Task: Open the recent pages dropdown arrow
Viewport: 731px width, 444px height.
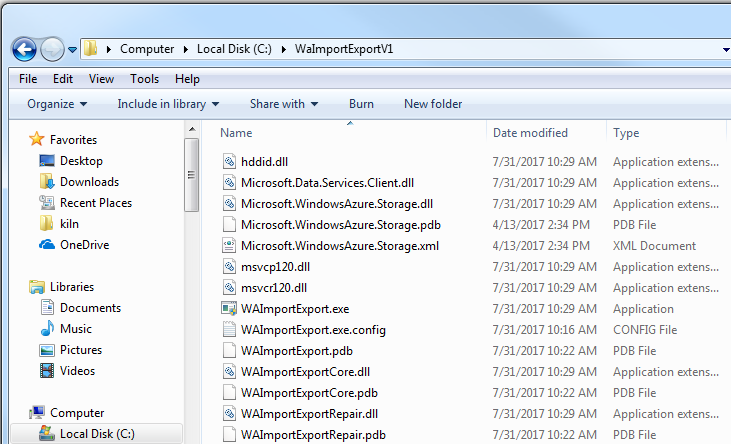Action: [x=72, y=49]
